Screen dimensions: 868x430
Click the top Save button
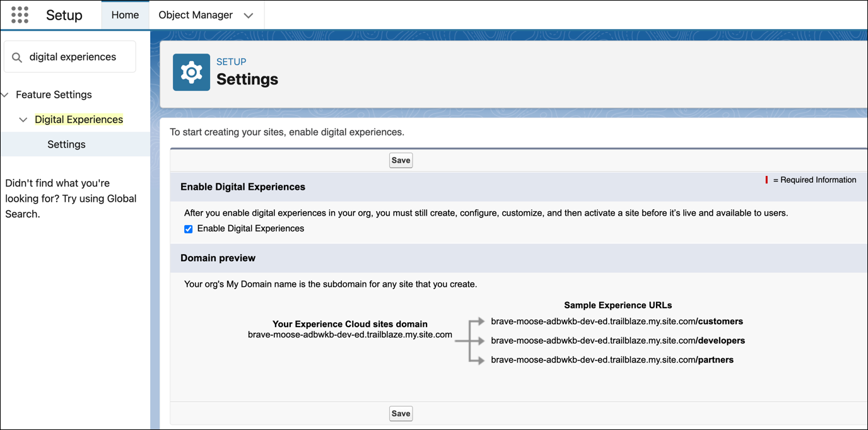tap(401, 160)
